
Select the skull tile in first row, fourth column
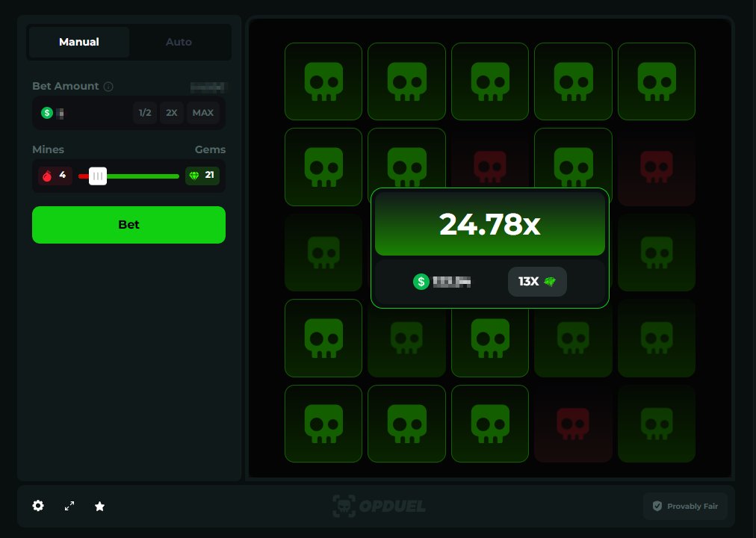point(573,81)
